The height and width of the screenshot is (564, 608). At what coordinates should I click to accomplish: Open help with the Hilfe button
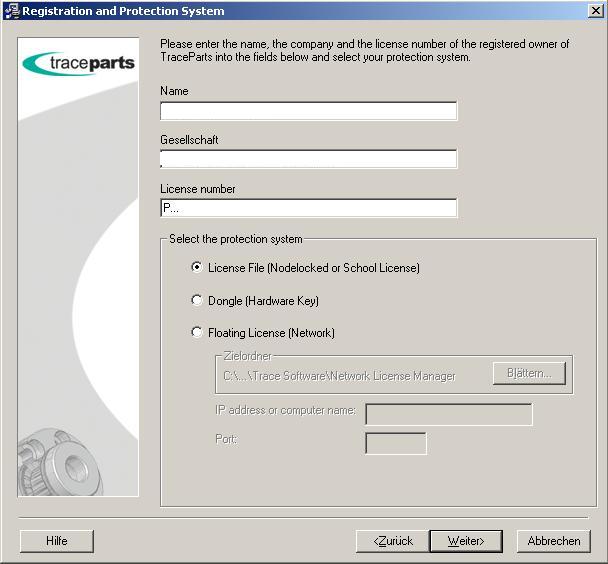coord(57,541)
